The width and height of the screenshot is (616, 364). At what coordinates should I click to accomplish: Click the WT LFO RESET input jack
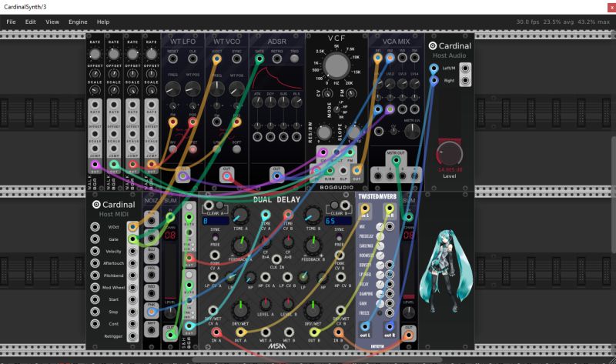(172, 59)
